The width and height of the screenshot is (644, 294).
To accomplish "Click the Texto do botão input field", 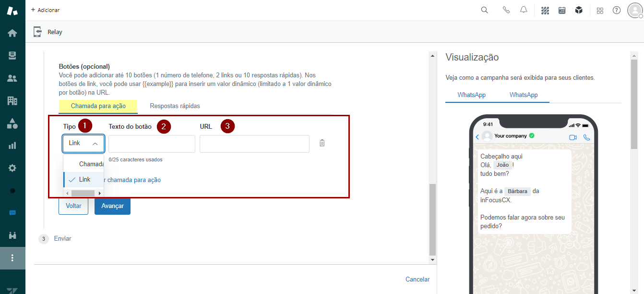I will point(152,144).
